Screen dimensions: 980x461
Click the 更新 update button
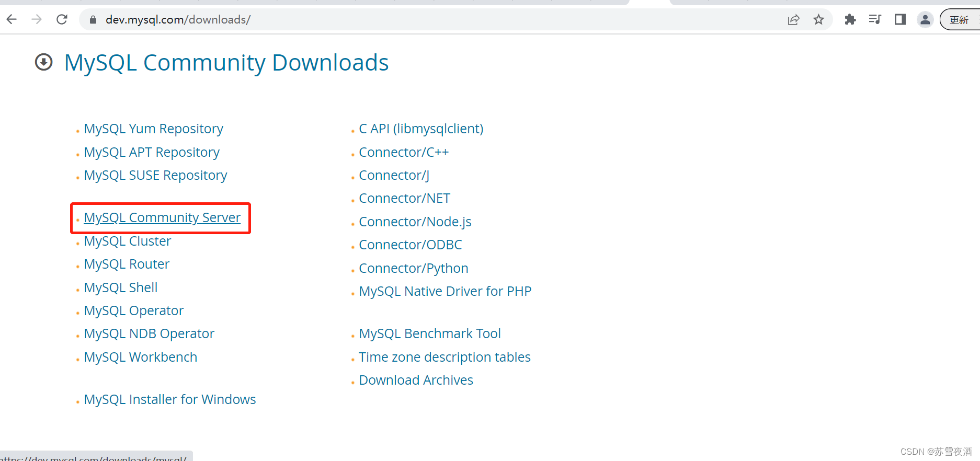960,20
